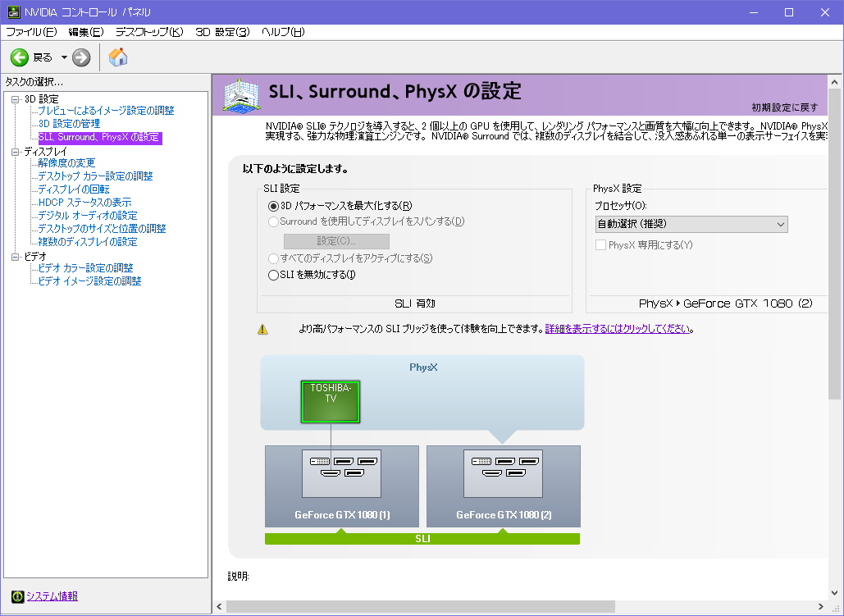
Task: Click the GeForce GTX 1080 (2) connector panel
Action: [x=503, y=473]
